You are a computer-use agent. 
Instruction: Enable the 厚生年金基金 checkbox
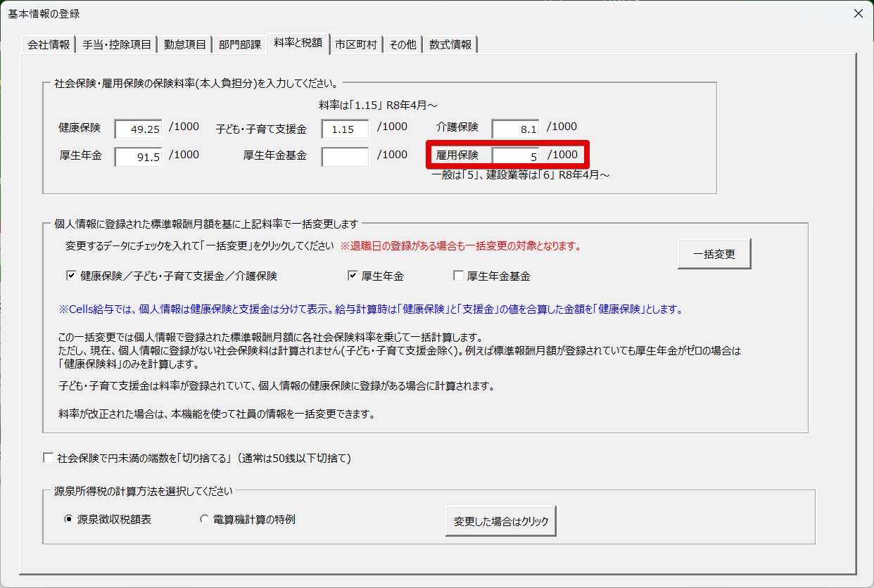point(458,276)
